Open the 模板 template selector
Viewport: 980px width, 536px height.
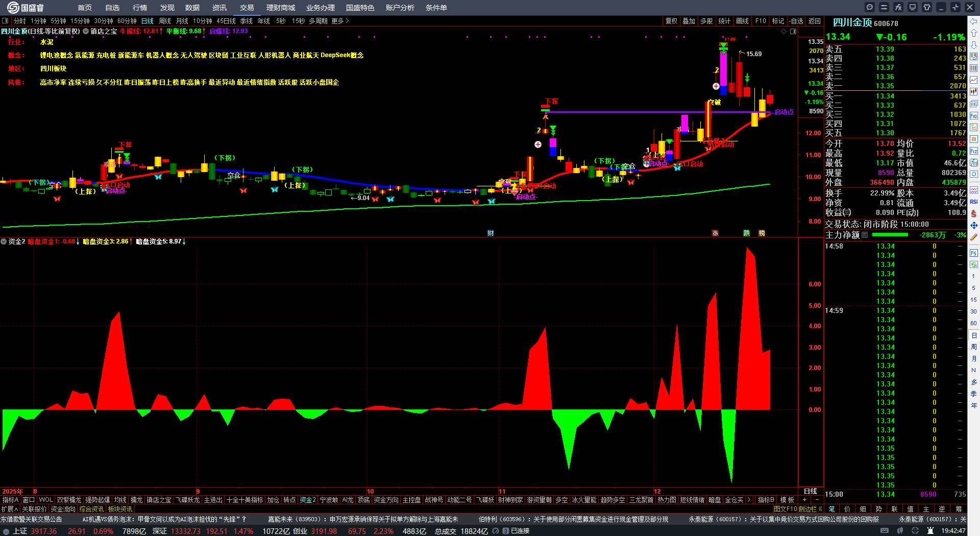788,500
